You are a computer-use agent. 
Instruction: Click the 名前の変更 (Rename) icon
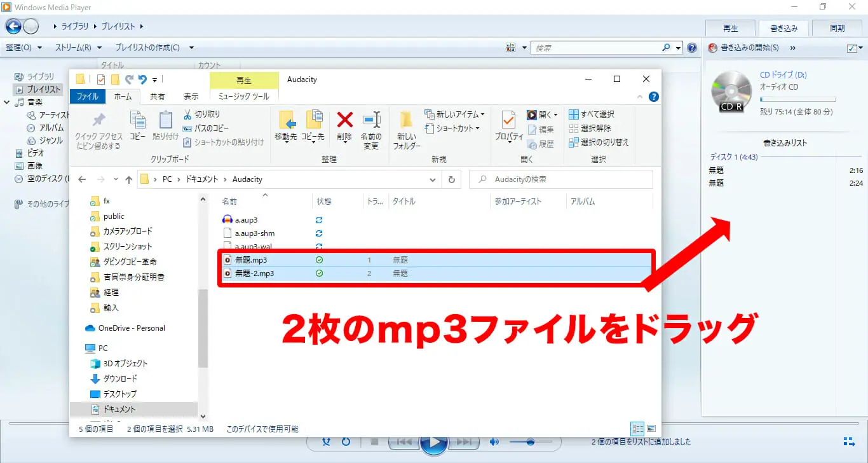click(371, 130)
